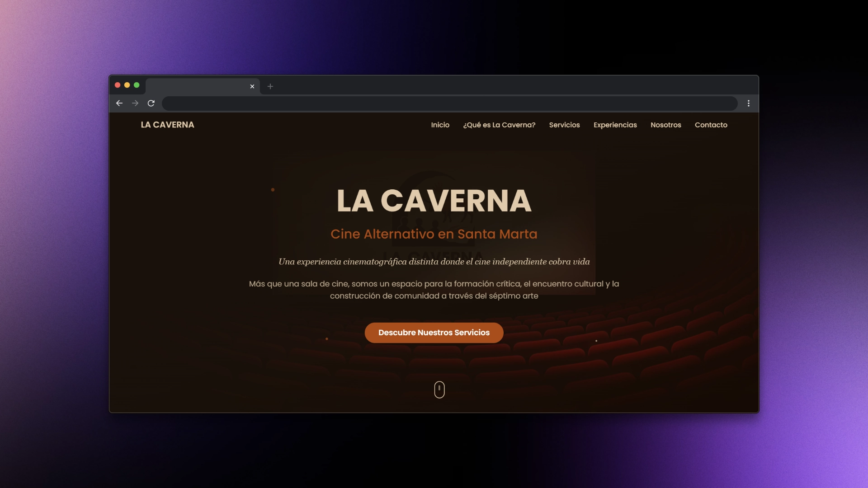Close the current browser tab

point(252,86)
